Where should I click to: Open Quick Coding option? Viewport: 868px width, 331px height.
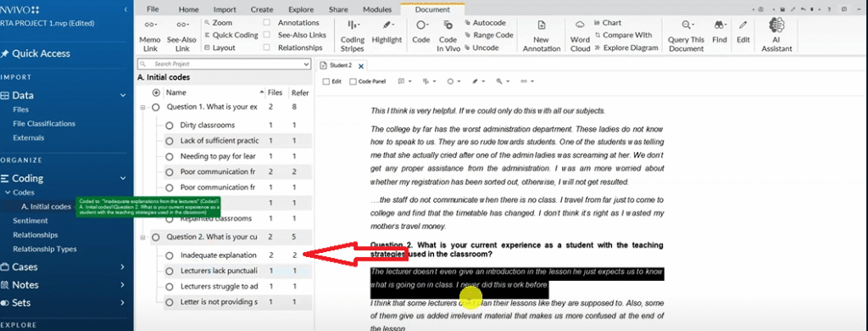(x=231, y=35)
